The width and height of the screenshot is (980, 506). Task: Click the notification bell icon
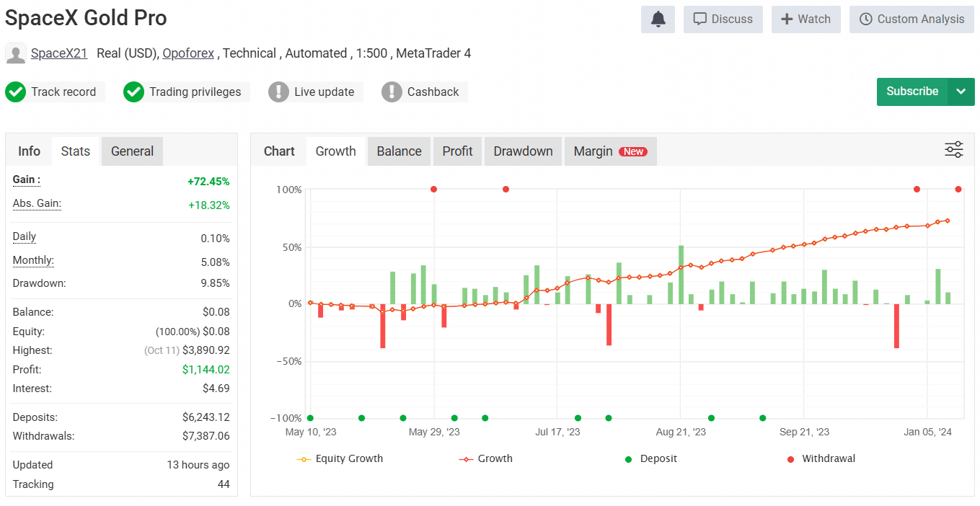tap(658, 19)
